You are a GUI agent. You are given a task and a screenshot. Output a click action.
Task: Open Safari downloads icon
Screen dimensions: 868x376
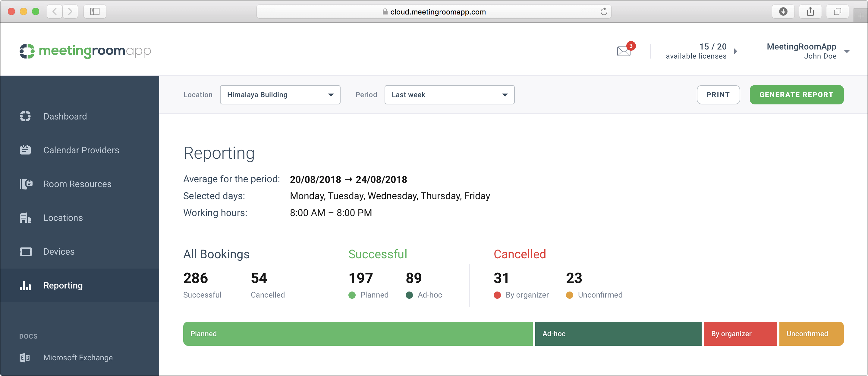(x=783, y=11)
